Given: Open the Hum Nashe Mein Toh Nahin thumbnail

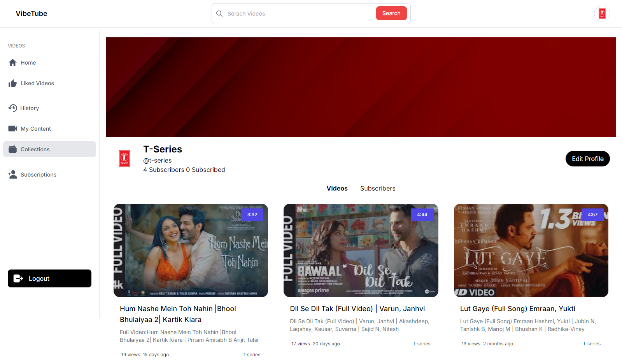Looking at the screenshot, I should pos(191,250).
